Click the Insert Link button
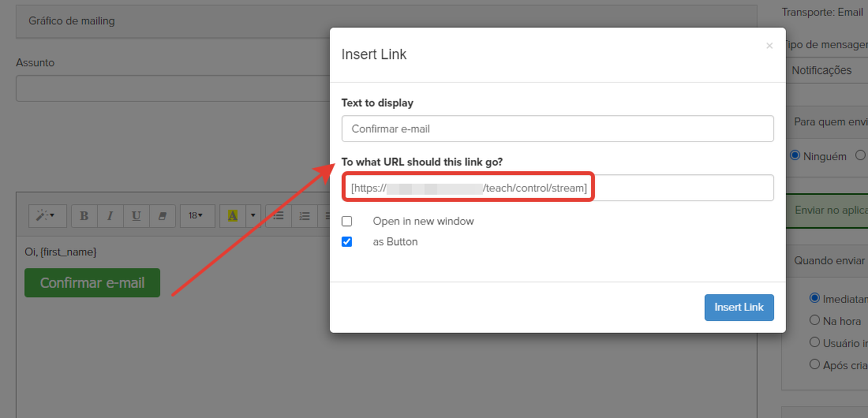The image size is (868, 418). [739, 308]
